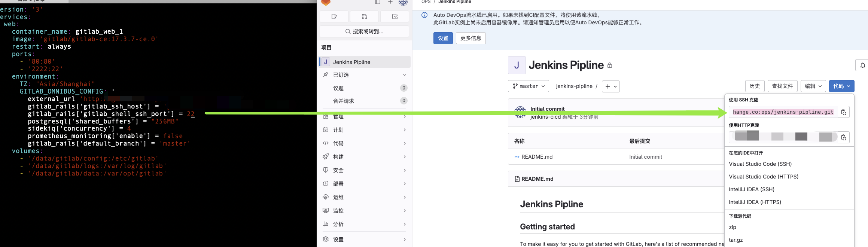Click the 查找文件 find file button
Image resolution: width=868 pixels, height=247 pixels.
[x=783, y=86]
